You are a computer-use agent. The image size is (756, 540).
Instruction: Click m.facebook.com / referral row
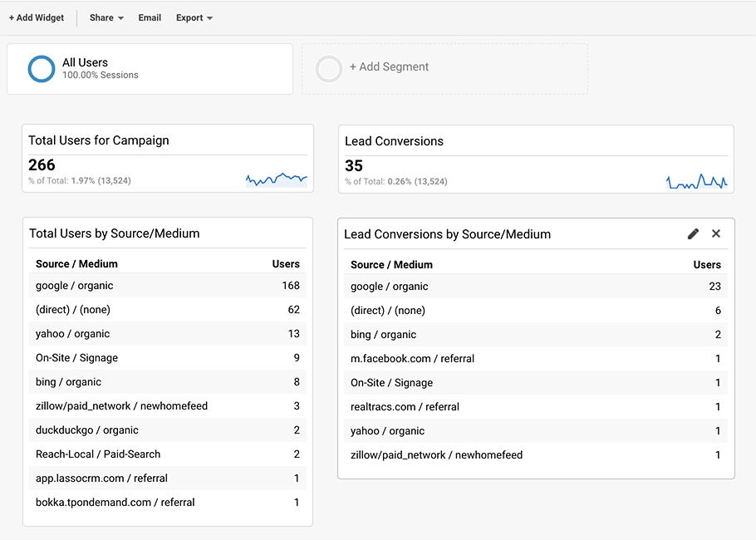pyautogui.click(x=536, y=359)
